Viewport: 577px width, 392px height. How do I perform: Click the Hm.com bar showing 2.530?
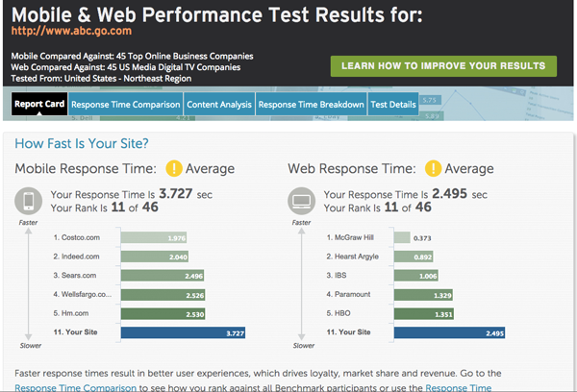coord(163,313)
